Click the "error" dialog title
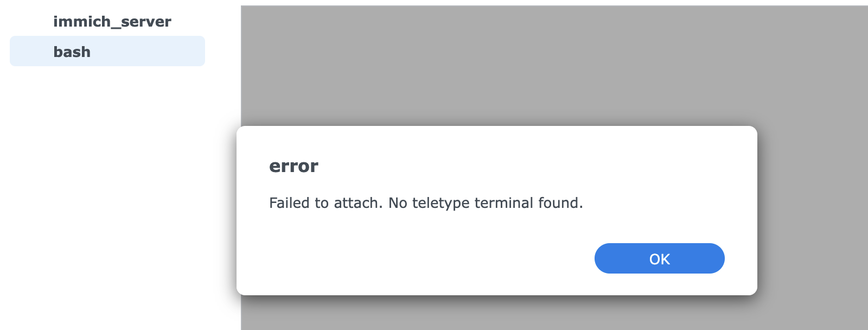This screenshot has width=868, height=330. tap(293, 166)
